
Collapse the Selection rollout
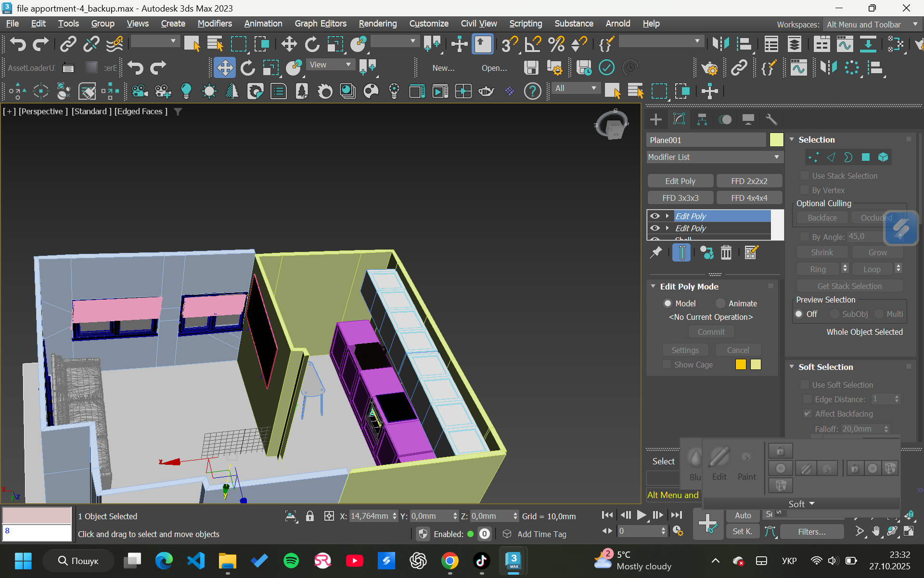click(x=792, y=140)
